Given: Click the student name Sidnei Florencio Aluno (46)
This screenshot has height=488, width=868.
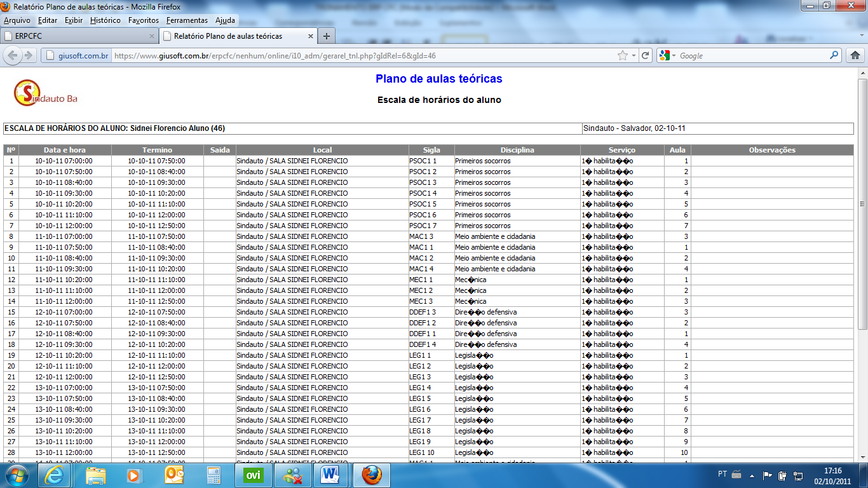Looking at the screenshot, I should tap(177, 128).
